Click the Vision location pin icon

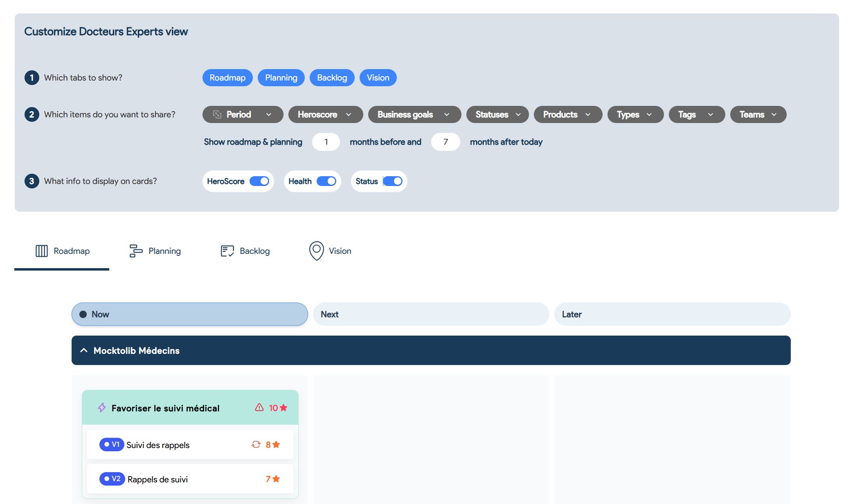click(x=316, y=251)
